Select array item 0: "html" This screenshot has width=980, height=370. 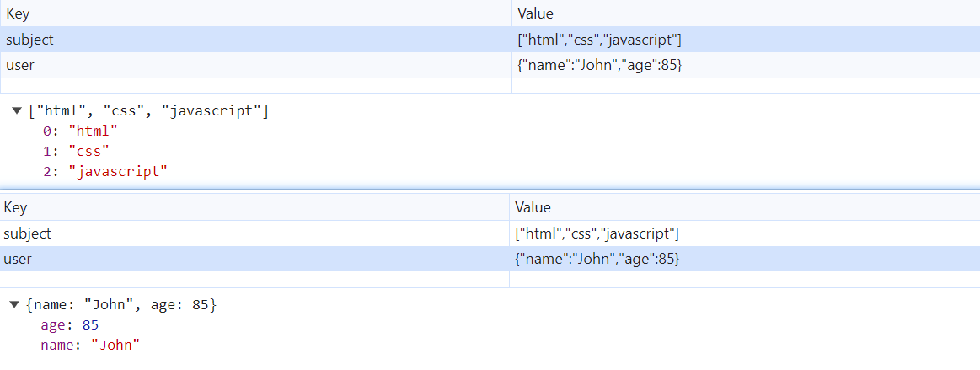(x=80, y=131)
